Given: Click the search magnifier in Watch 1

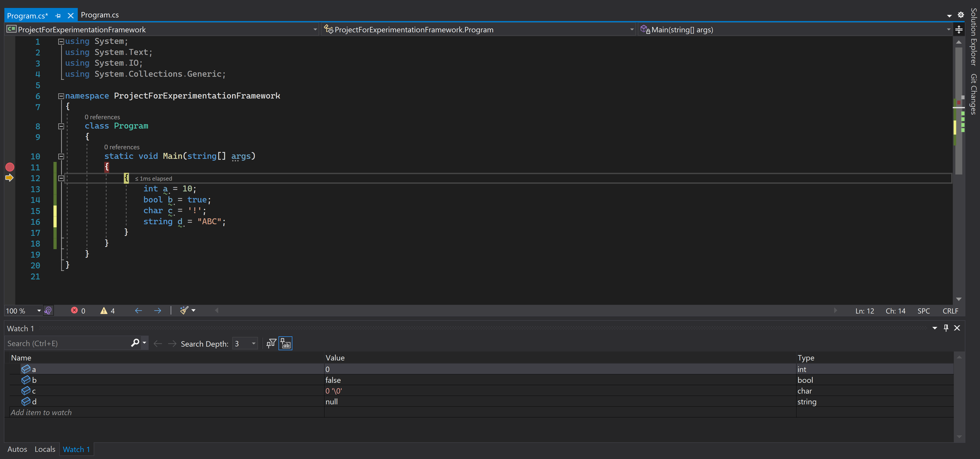Looking at the screenshot, I should click(135, 343).
